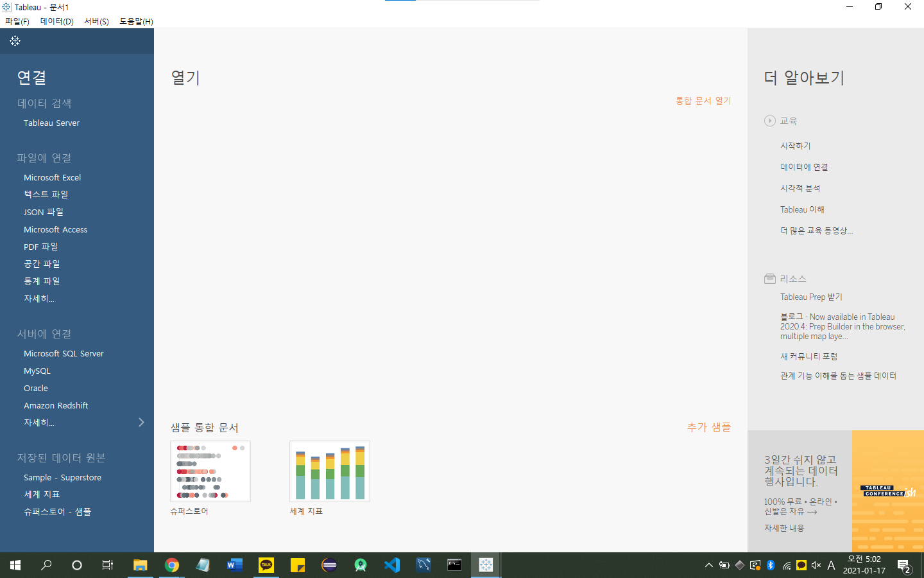Open Task View icon in taskbar
Image resolution: width=924 pixels, height=578 pixels.
tap(108, 565)
